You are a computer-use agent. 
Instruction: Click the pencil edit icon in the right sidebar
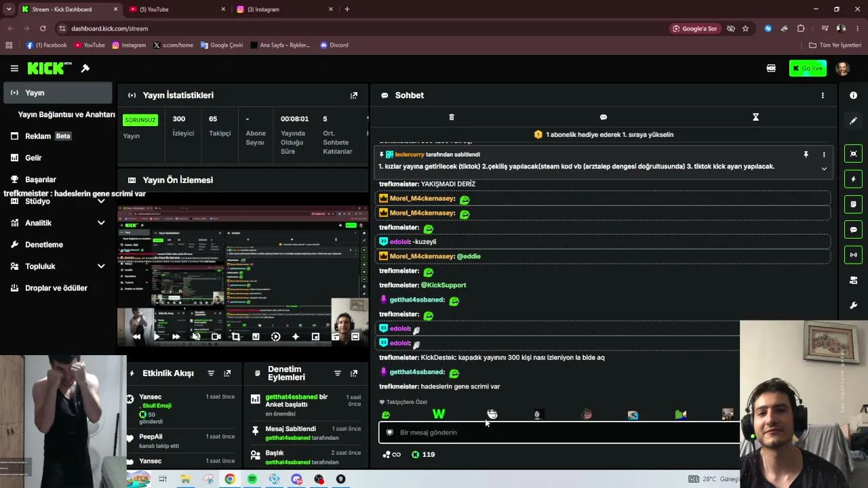pos(853,121)
